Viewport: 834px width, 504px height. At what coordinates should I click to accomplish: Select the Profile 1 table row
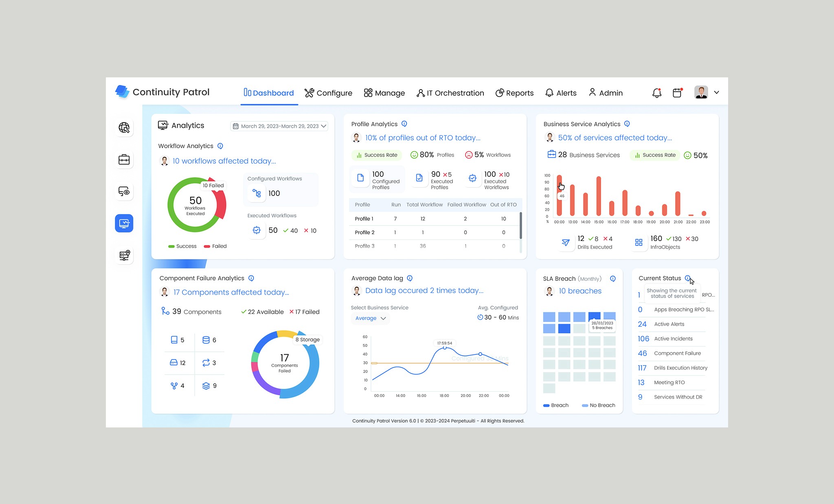pyautogui.click(x=434, y=219)
